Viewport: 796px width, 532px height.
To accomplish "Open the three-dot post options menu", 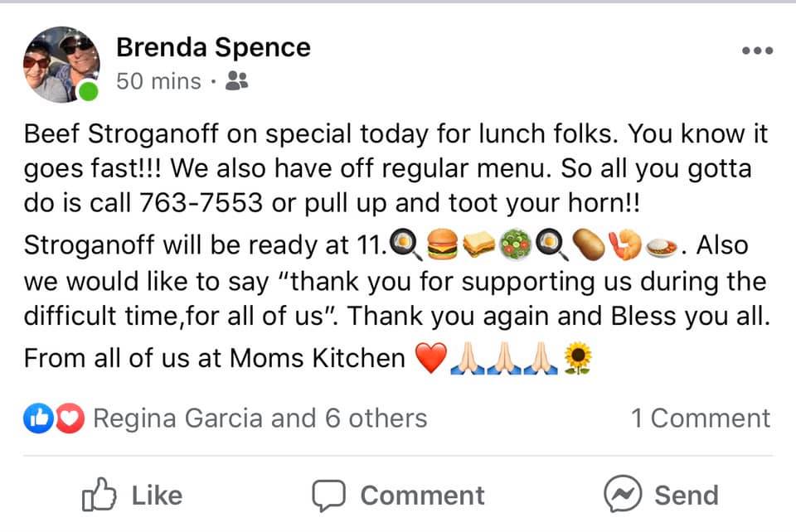I will (756, 51).
